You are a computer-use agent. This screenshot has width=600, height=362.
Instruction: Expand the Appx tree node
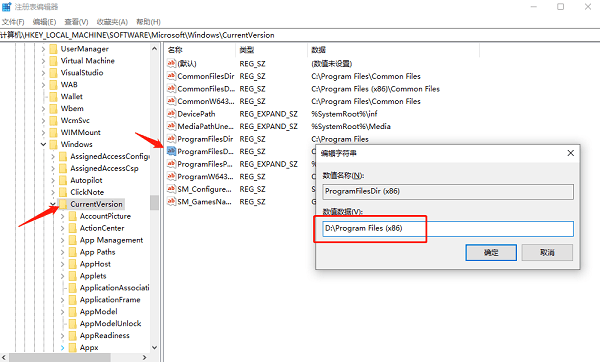click(62, 348)
